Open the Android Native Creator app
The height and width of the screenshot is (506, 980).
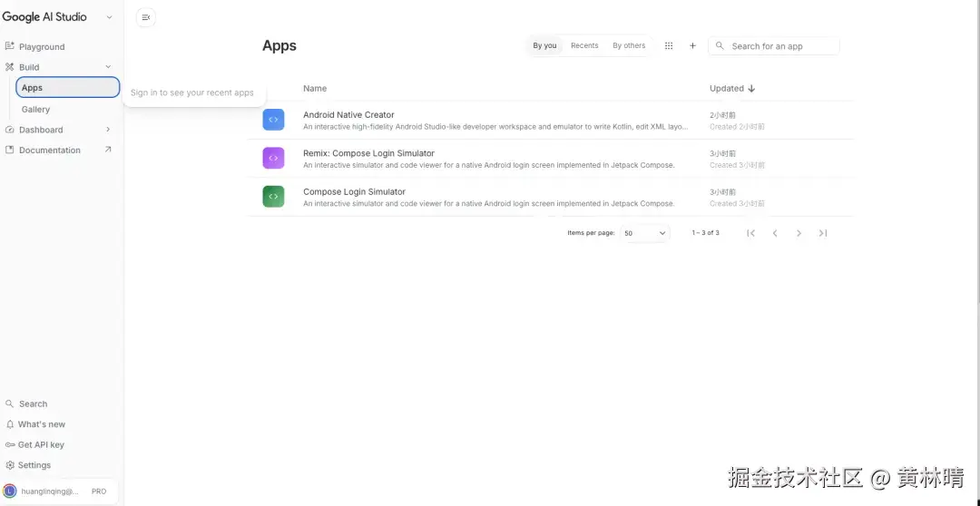[x=348, y=115]
